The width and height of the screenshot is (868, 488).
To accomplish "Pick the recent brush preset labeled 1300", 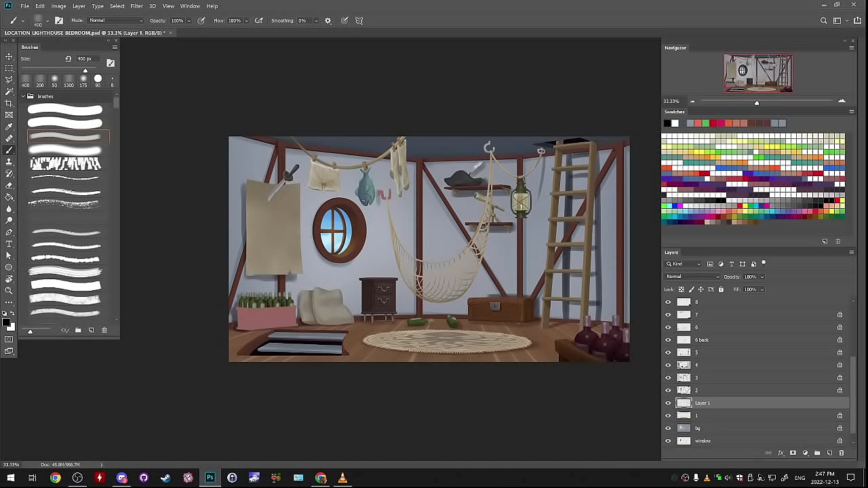I will (68, 81).
